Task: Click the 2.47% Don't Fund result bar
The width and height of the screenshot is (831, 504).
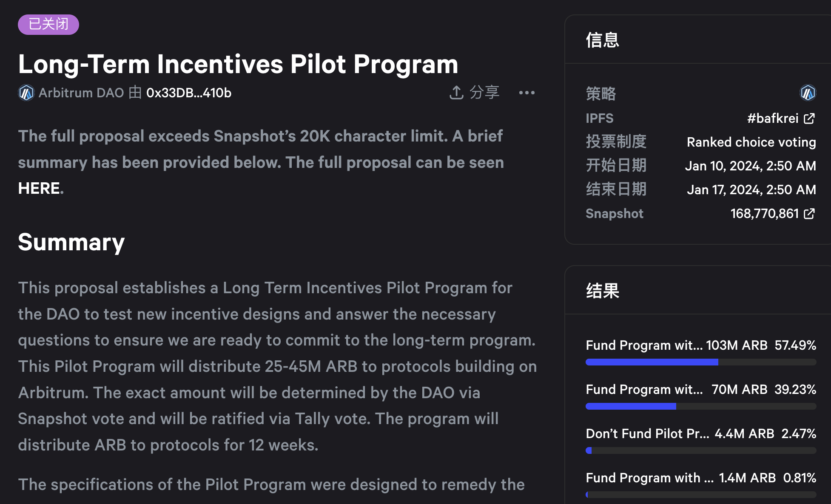Action: pyautogui.click(x=701, y=450)
